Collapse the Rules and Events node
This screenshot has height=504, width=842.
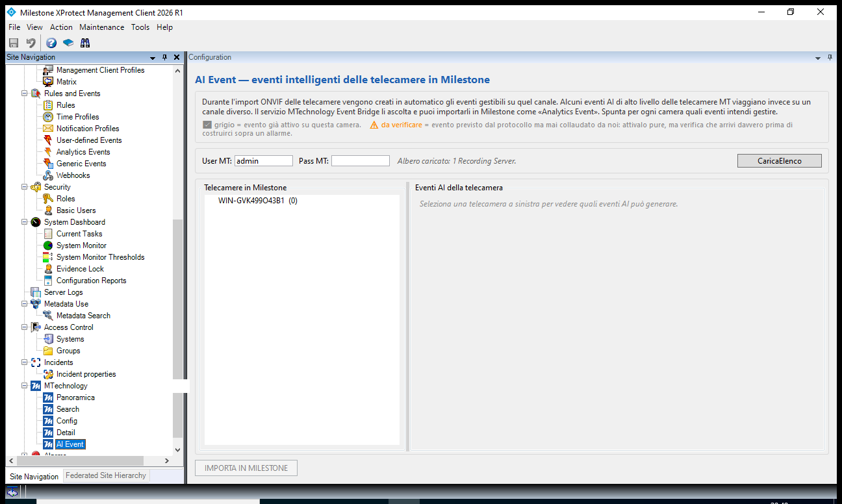coord(25,94)
